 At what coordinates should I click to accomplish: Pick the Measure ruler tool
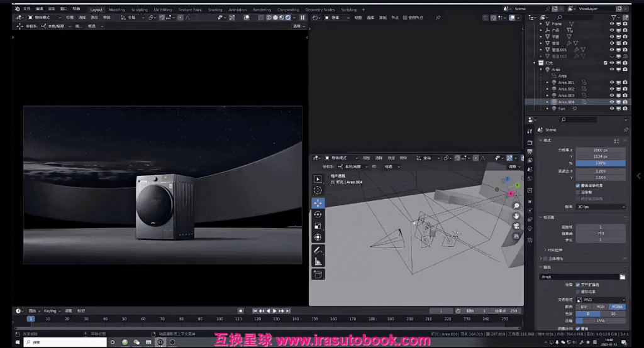(318, 262)
